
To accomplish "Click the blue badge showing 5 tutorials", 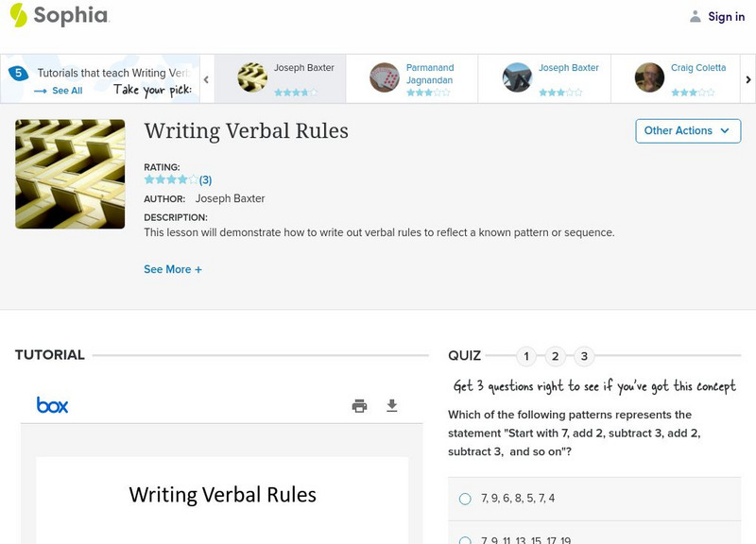I will coord(18,73).
